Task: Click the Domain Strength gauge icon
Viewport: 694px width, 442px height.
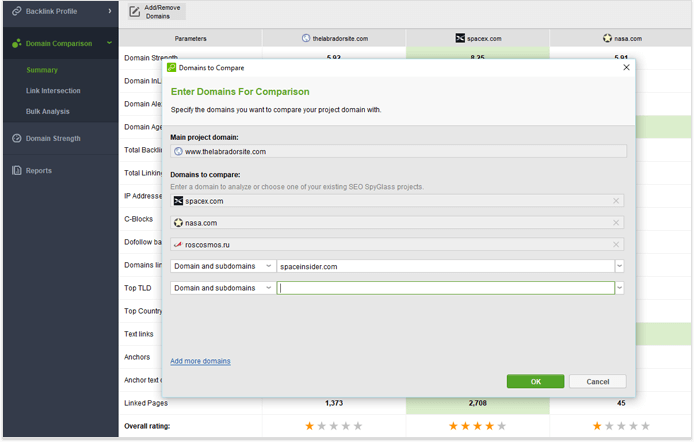Action: (16, 138)
